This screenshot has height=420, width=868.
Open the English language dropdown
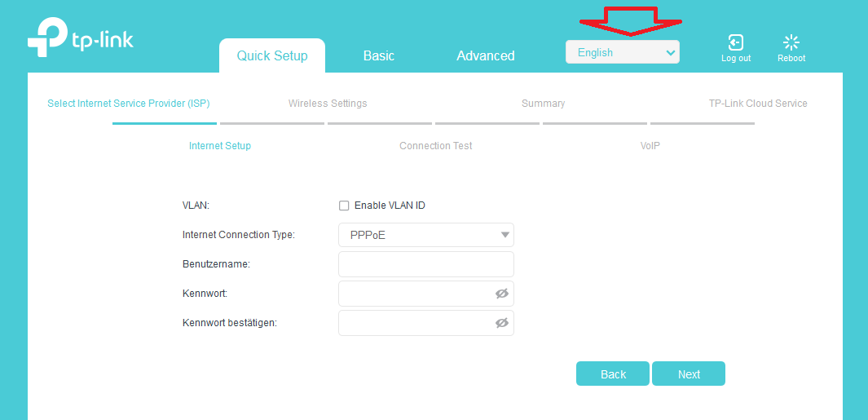[x=622, y=52]
